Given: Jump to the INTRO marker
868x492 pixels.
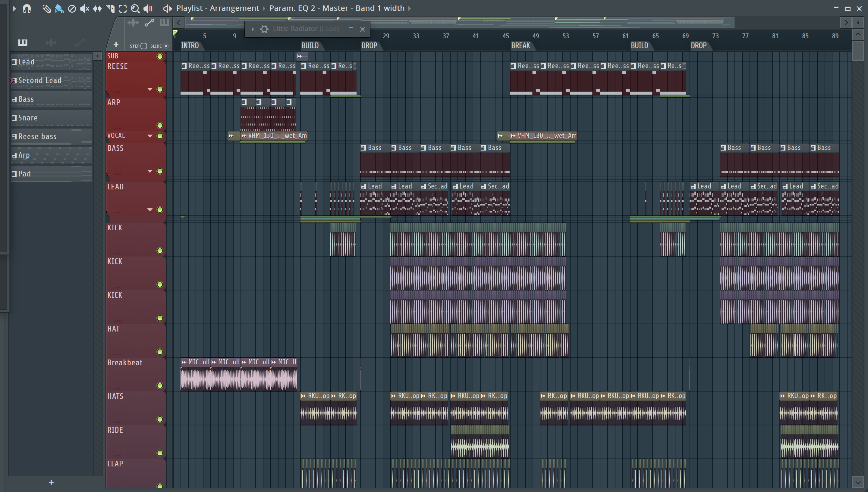Looking at the screenshot, I should (x=190, y=46).
